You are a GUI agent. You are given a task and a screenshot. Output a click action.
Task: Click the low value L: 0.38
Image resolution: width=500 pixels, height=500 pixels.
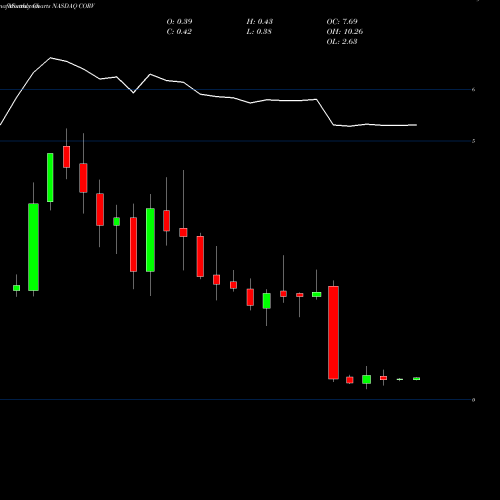(259, 31)
